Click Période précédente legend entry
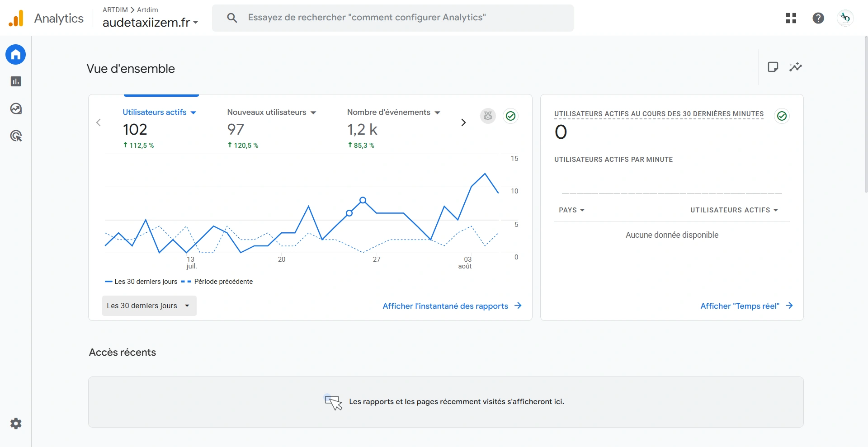The width and height of the screenshot is (868, 447). pyautogui.click(x=217, y=282)
